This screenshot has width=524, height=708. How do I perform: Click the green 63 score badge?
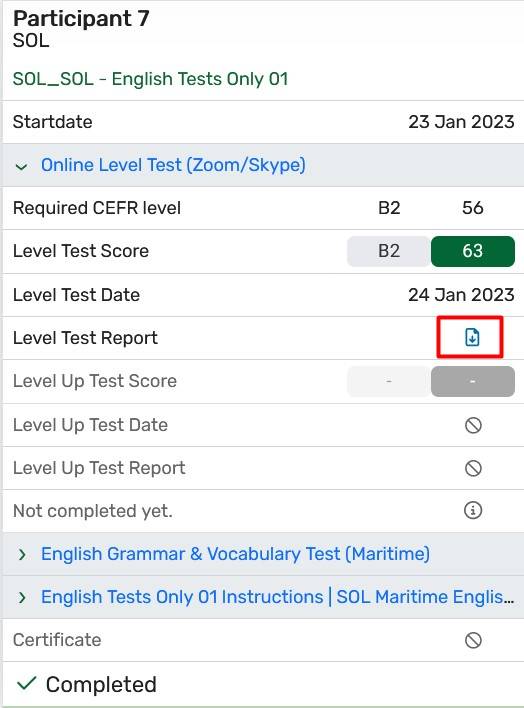coord(473,251)
